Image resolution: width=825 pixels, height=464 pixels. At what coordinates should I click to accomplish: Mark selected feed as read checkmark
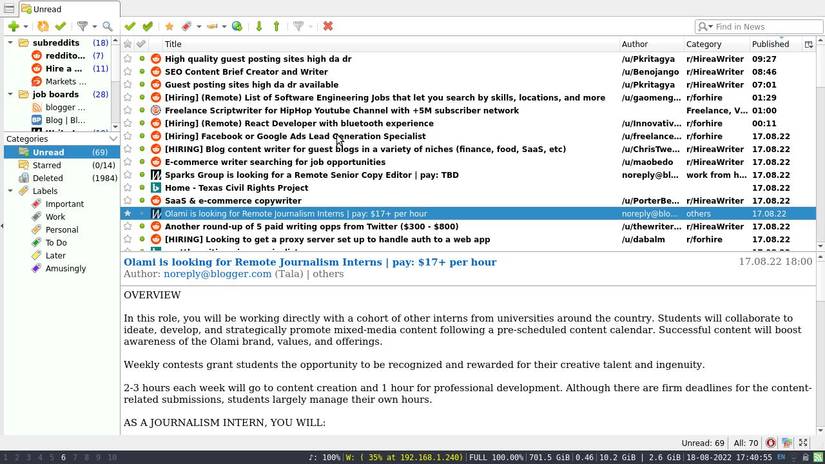(x=61, y=26)
